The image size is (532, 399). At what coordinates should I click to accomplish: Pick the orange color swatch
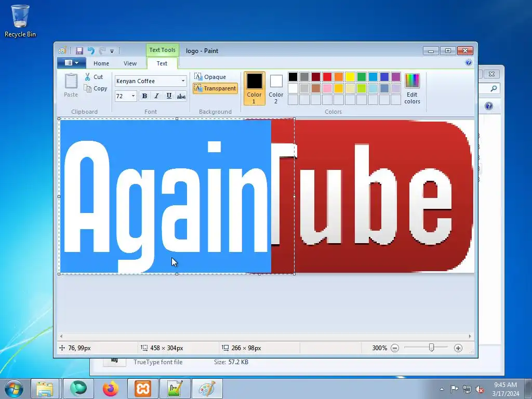pyautogui.click(x=339, y=77)
